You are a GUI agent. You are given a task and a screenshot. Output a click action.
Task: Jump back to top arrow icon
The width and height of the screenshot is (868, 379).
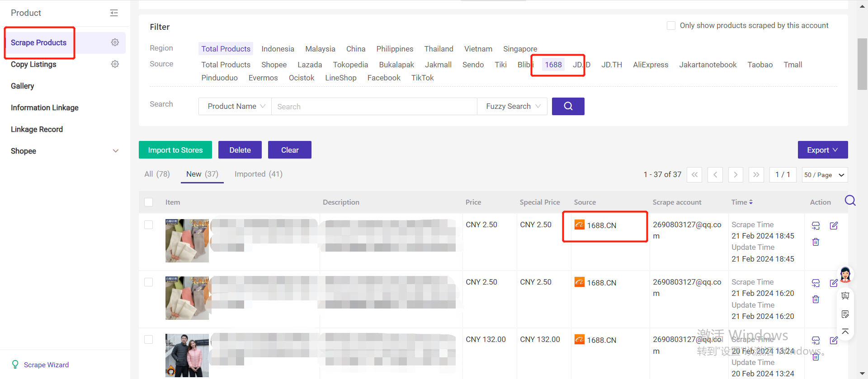click(845, 332)
